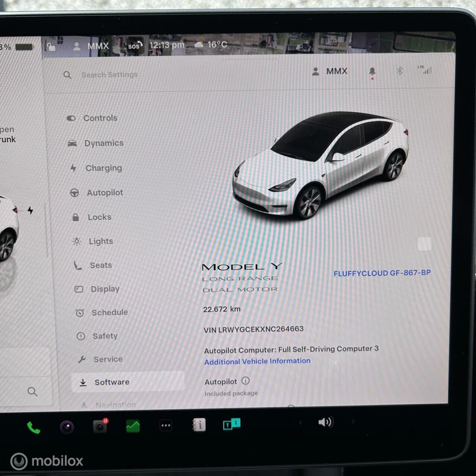Screen dimensions: 476x476
Task: Tap the battery level indicator
Action: point(24,47)
